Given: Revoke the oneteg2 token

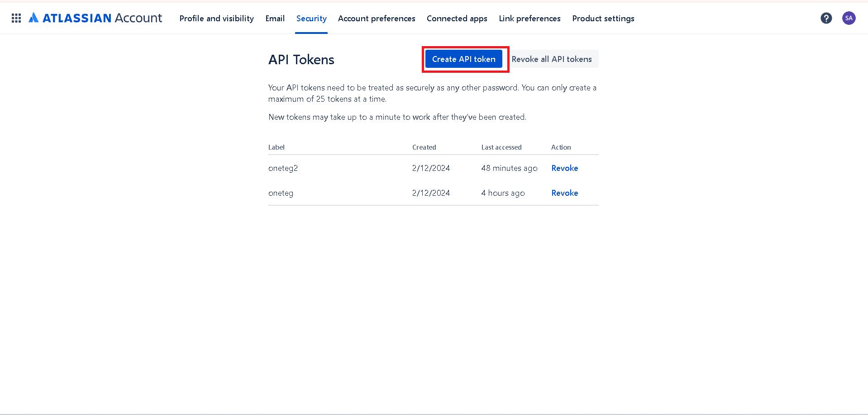Looking at the screenshot, I should click(564, 168).
